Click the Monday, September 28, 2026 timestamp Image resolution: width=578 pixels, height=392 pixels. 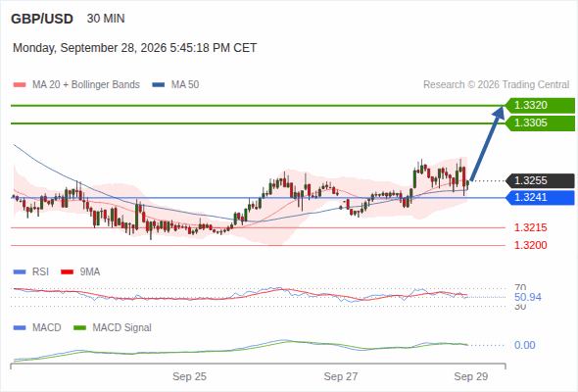(x=134, y=48)
